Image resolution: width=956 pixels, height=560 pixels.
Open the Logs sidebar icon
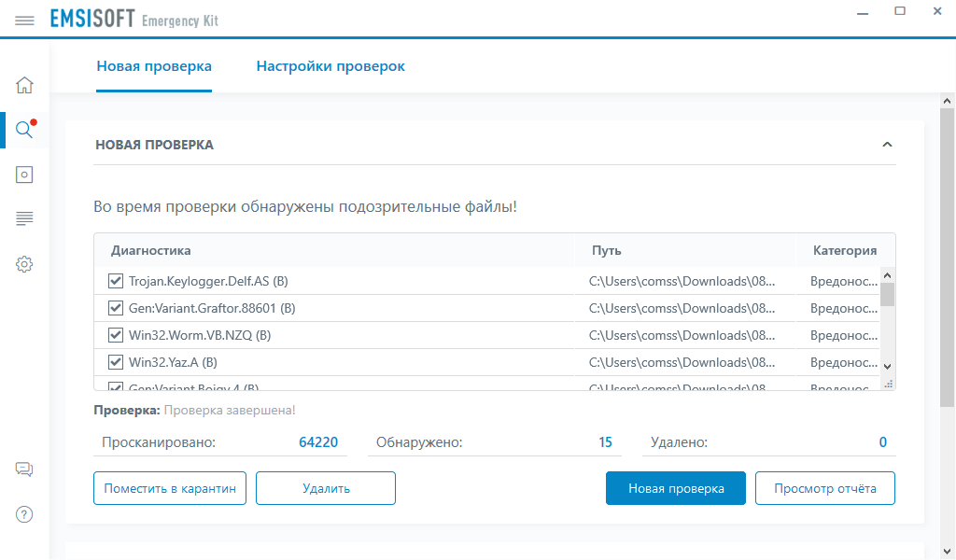24,219
